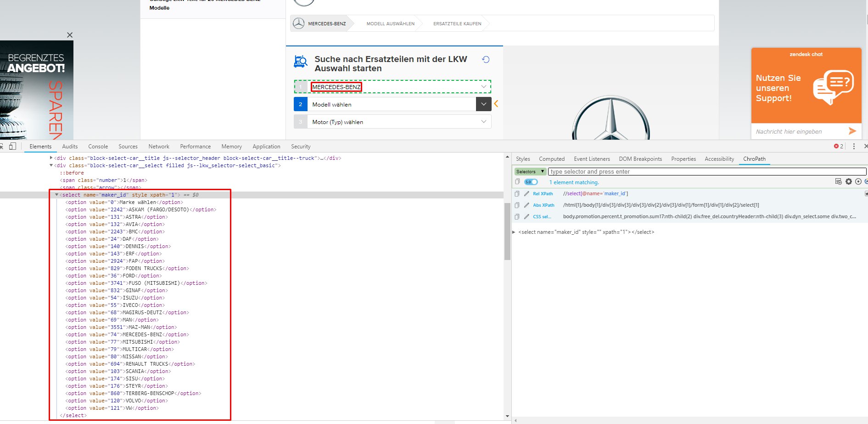Copy the typed selector in ChroPath
The height and width of the screenshot is (424, 868).
pos(517,182)
